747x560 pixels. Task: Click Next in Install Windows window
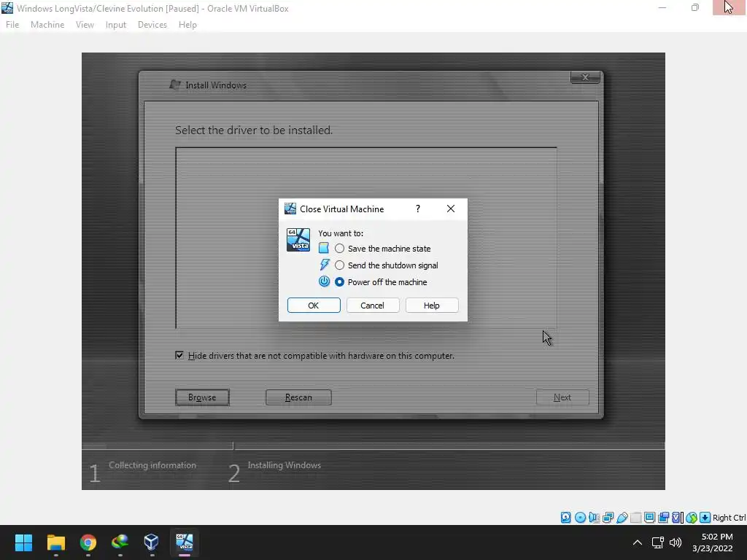(562, 397)
